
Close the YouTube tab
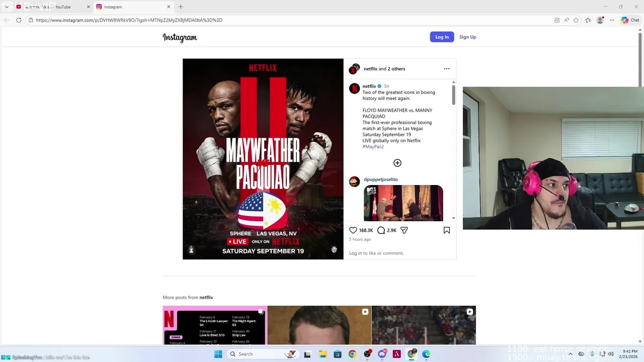[89, 7]
